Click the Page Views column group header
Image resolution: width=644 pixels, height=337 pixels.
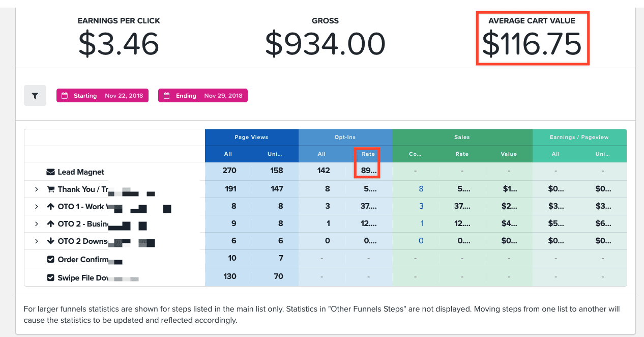pyautogui.click(x=251, y=137)
